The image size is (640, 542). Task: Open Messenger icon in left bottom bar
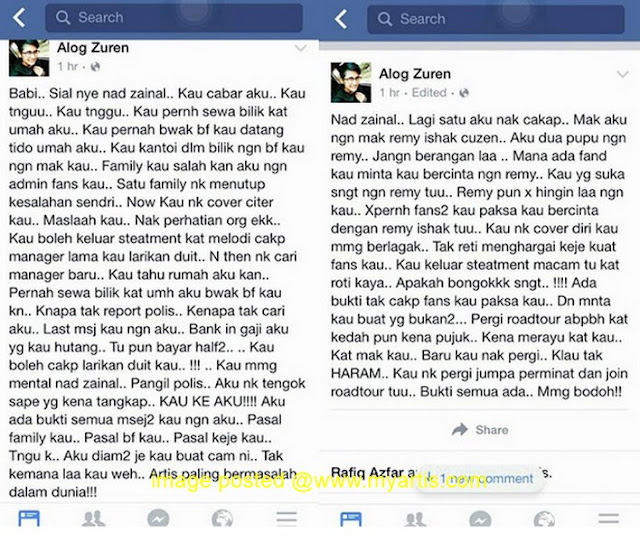tap(158, 519)
